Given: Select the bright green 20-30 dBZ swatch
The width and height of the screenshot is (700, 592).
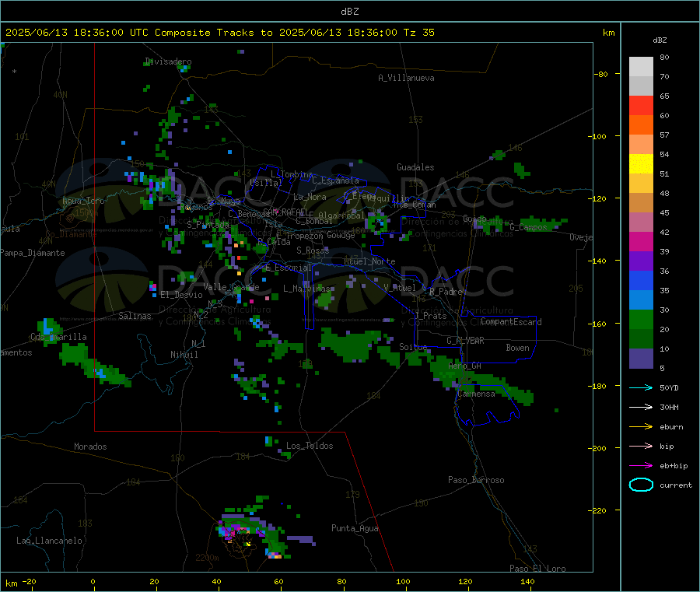Looking at the screenshot, I should pyautogui.click(x=641, y=319).
